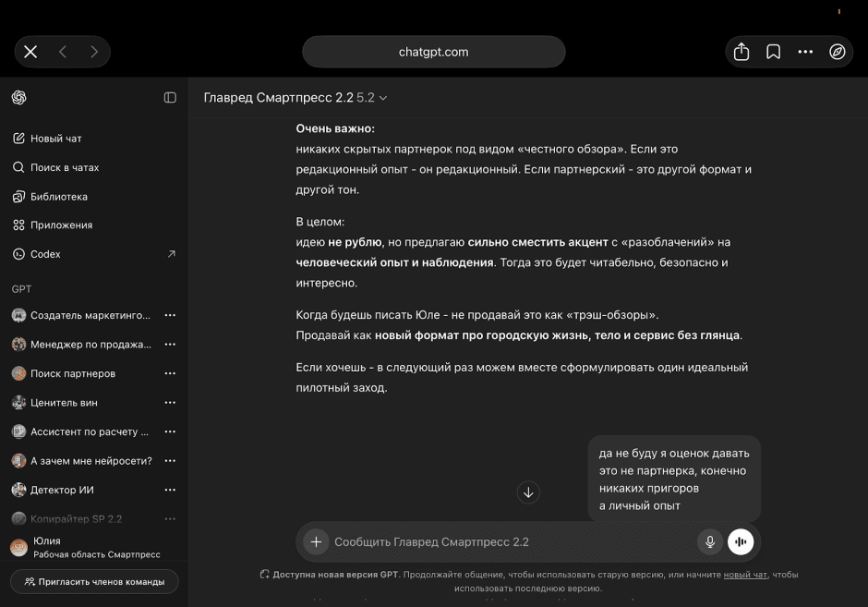Click the plus attachment icon in message bar
This screenshot has height=607, width=868.
click(317, 541)
